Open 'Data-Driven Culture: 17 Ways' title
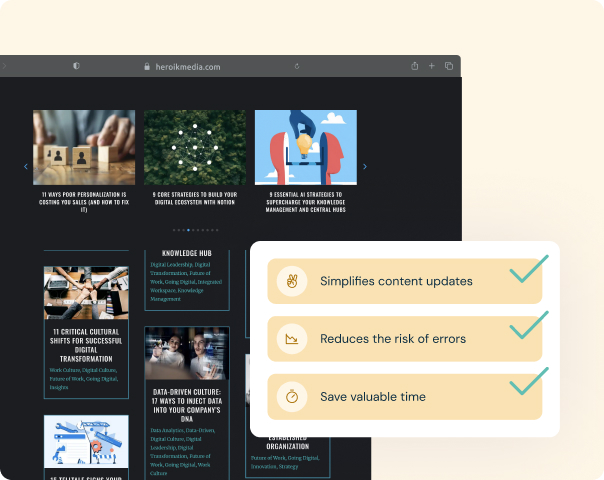The image size is (604, 480). pyautogui.click(x=187, y=405)
